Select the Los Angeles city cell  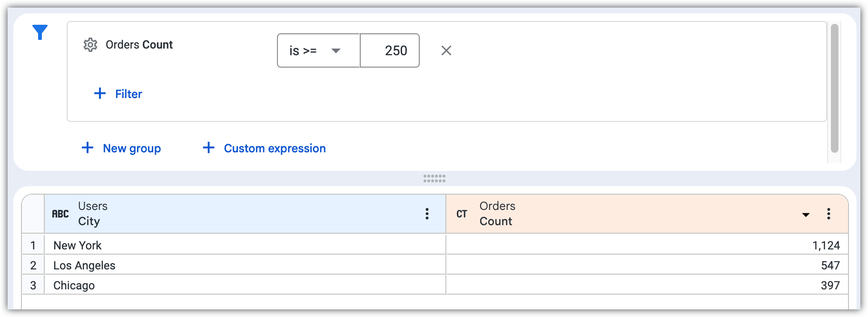click(84, 266)
